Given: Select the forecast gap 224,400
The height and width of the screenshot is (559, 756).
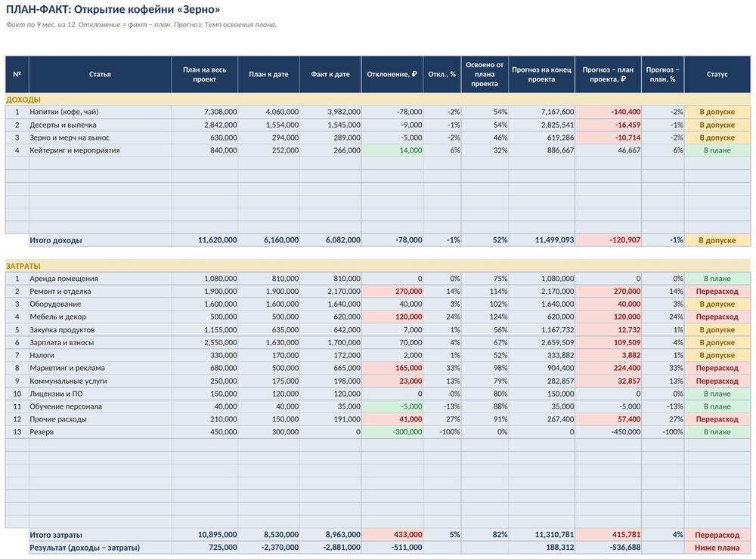Looking at the screenshot, I should tap(608, 368).
